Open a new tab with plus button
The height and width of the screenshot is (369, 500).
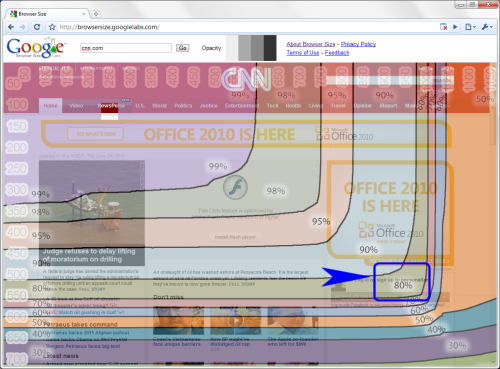click(x=96, y=14)
